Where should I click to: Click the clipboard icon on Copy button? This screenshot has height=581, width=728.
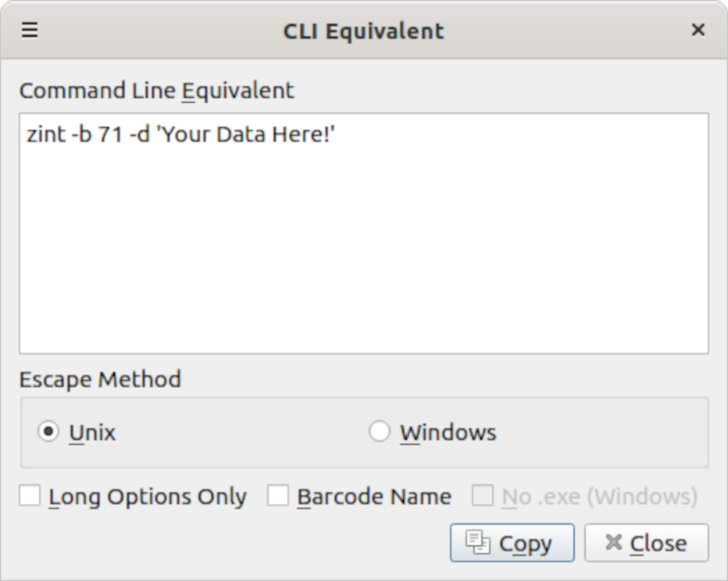tap(477, 542)
